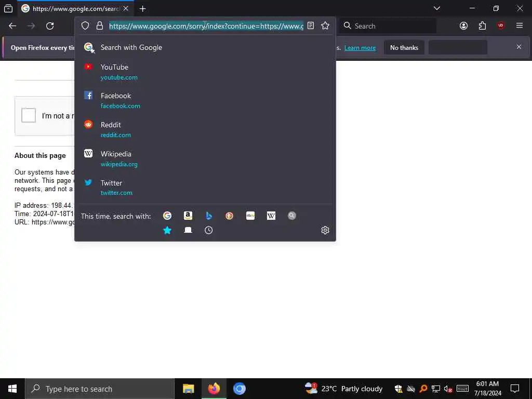Open the YouTube suggestion
Screen dimensions: 532x399
[205, 72]
